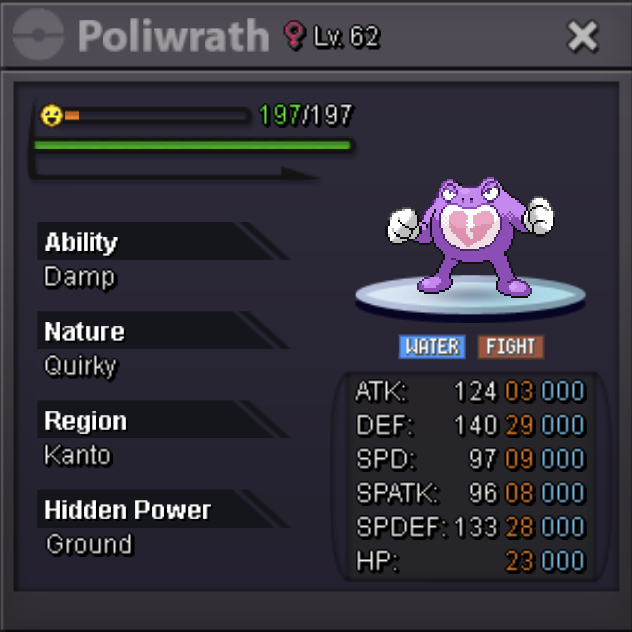Select the Hidden Power section header
The width and height of the screenshot is (632, 632).
coord(163,509)
